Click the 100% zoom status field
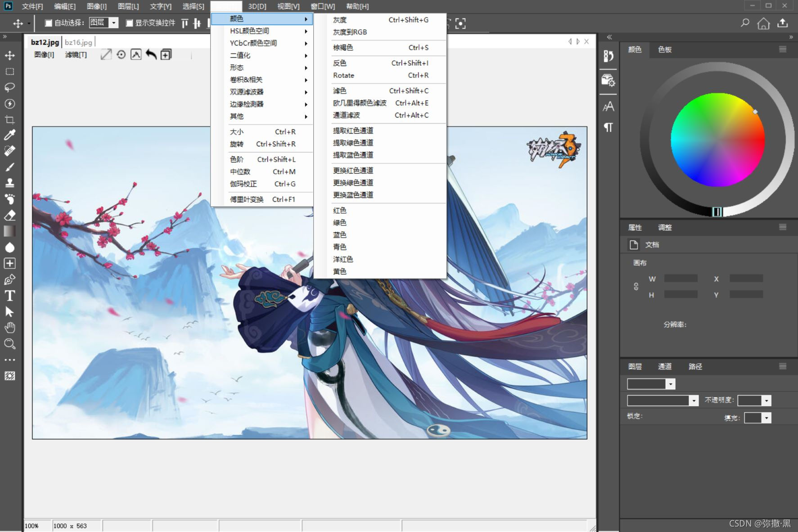 pyautogui.click(x=37, y=526)
